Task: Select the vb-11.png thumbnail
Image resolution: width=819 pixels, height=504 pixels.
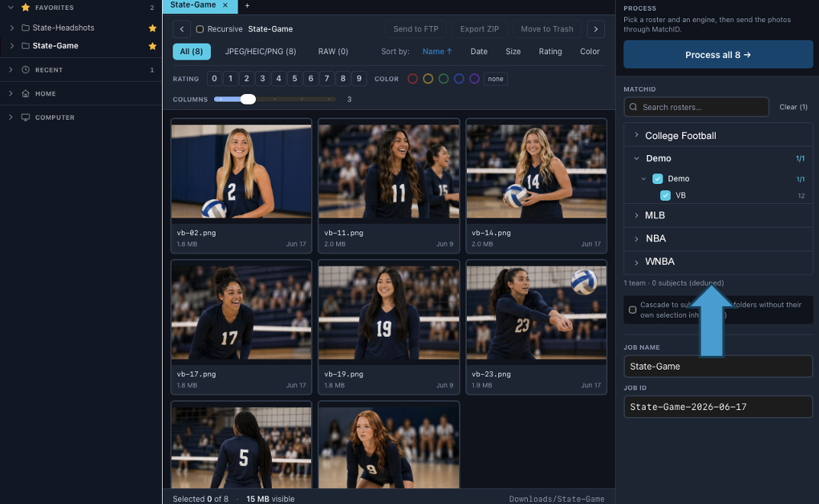Action: coord(389,171)
